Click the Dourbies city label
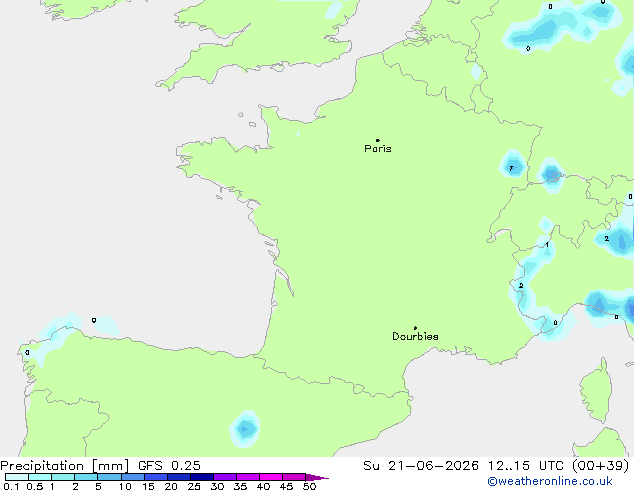Viewport: 634px width, 490px height. click(415, 336)
